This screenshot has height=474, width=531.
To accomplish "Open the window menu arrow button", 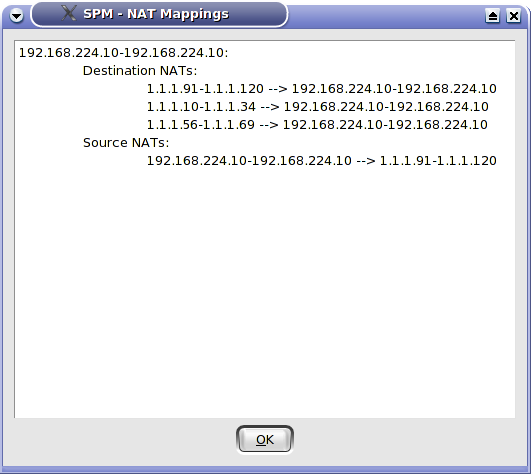I will click(16, 15).
